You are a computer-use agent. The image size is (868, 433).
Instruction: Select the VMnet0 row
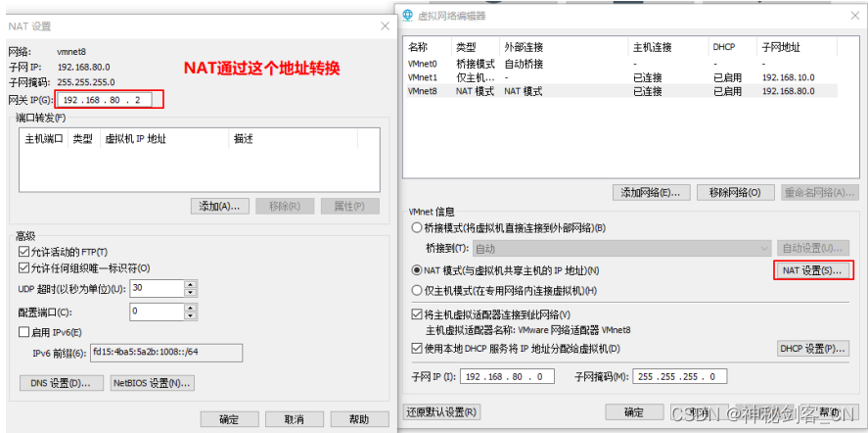(621, 64)
